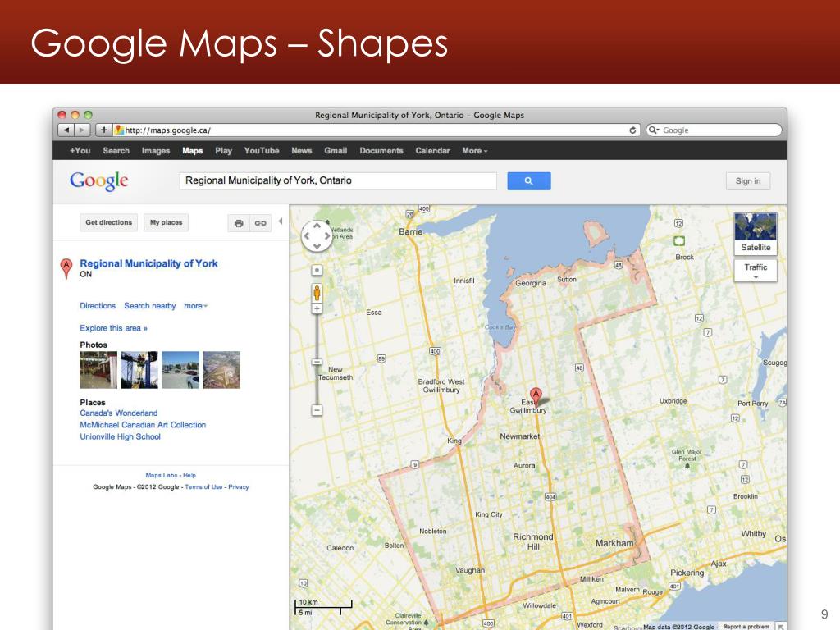840x630 pixels.
Task: Print the map with the printer icon
Action: [x=239, y=223]
